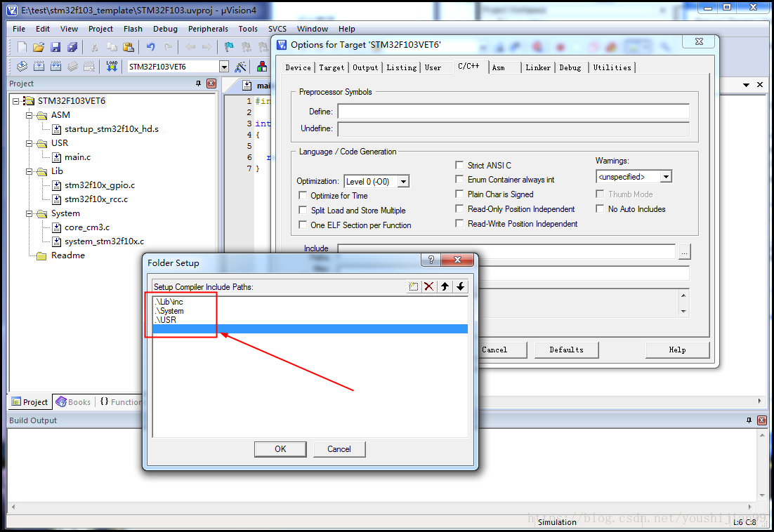Collapse the Lib group in project tree
This screenshot has height=532, width=774.
coord(29,171)
